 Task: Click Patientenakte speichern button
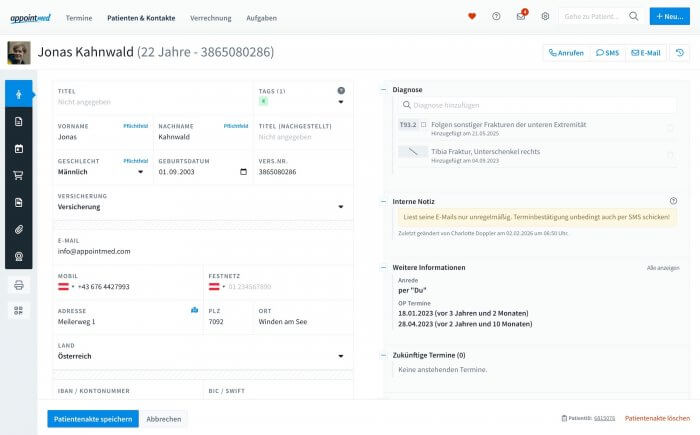click(93, 419)
